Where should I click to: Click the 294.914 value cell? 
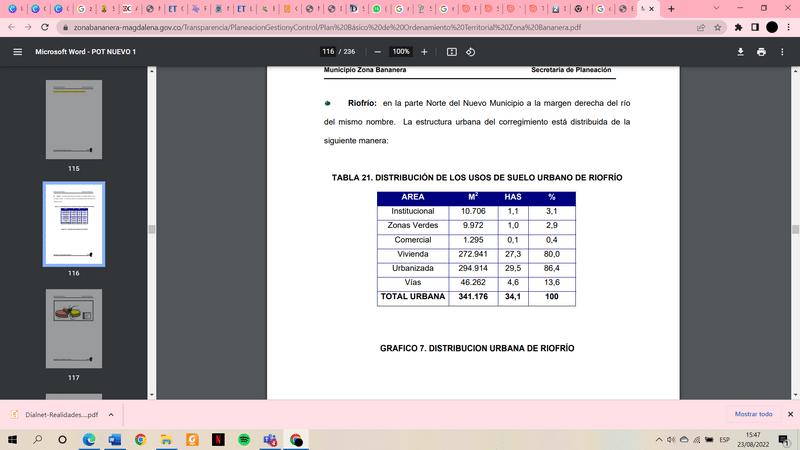tap(473, 268)
